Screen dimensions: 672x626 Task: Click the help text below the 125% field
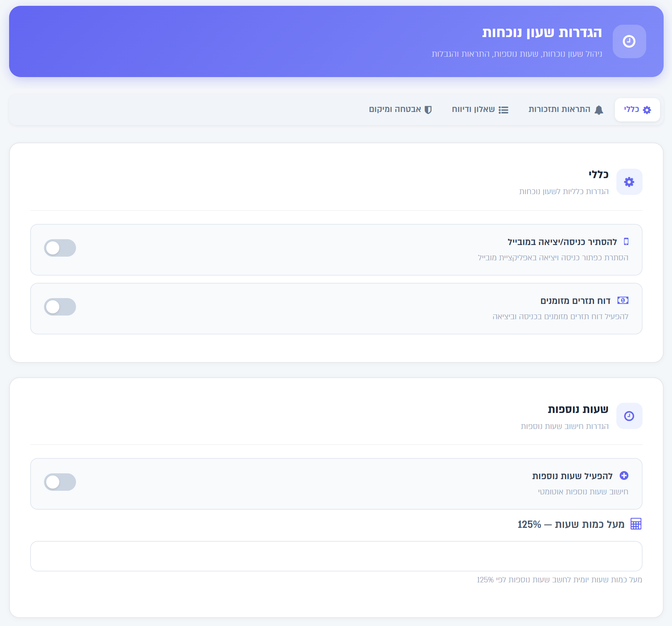[559, 580]
